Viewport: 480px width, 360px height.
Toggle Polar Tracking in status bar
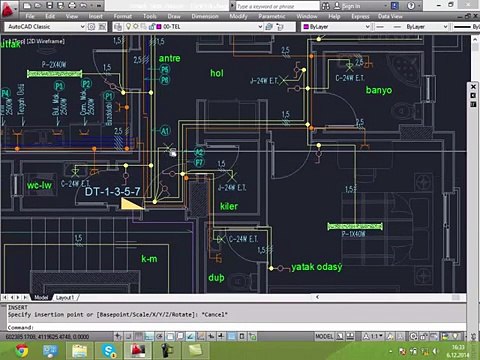click(x=159, y=336)
